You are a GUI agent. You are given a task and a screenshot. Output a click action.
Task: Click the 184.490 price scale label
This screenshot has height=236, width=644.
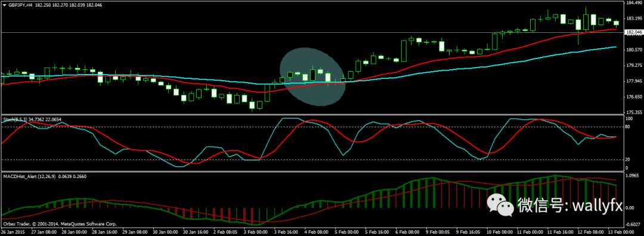(633, 3)
